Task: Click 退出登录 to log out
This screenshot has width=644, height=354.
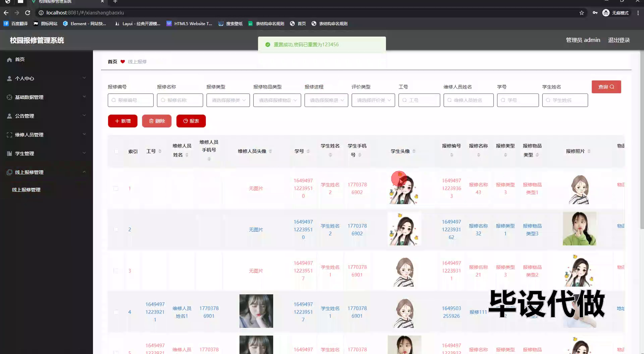Action: click(619, 40)
